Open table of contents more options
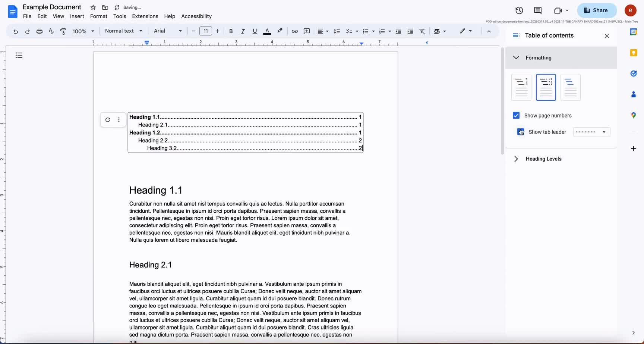This screenshot has width=644, height=344. click(119, 120)
